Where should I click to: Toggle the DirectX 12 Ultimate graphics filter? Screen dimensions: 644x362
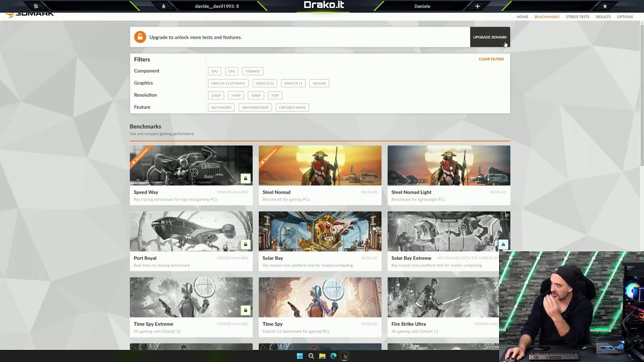click(x=228, y=83)
